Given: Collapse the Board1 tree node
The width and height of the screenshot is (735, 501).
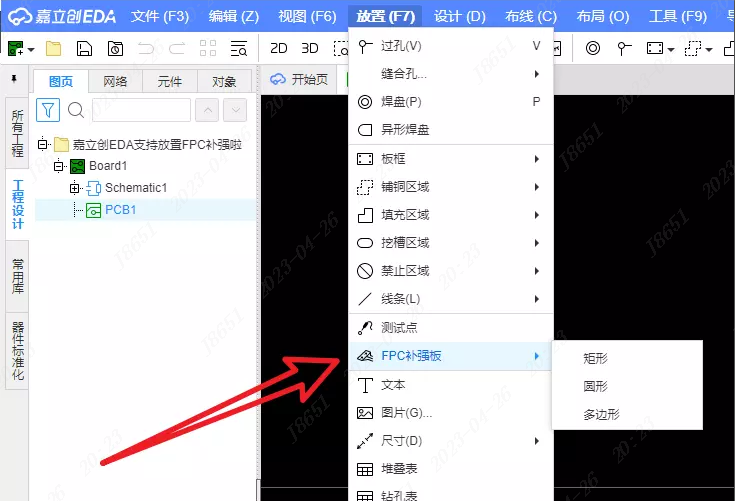Looking at the screenshot, I should click(59, 166).
